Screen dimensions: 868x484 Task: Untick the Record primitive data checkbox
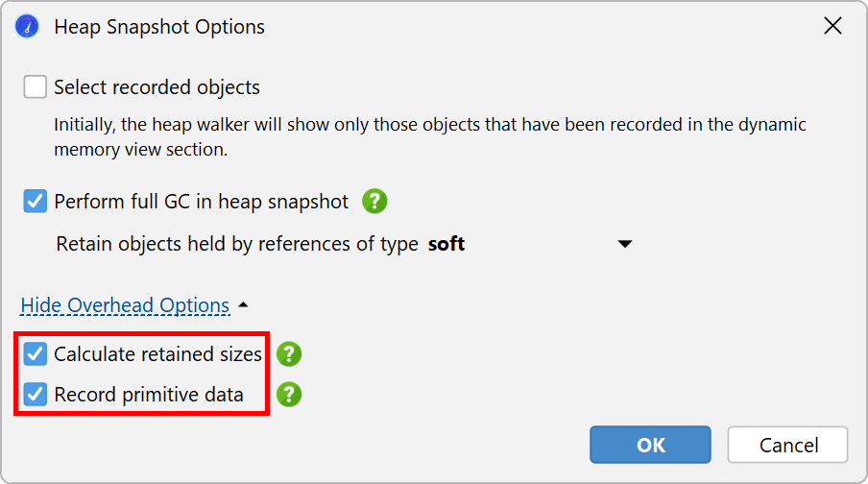click(36, 395)
